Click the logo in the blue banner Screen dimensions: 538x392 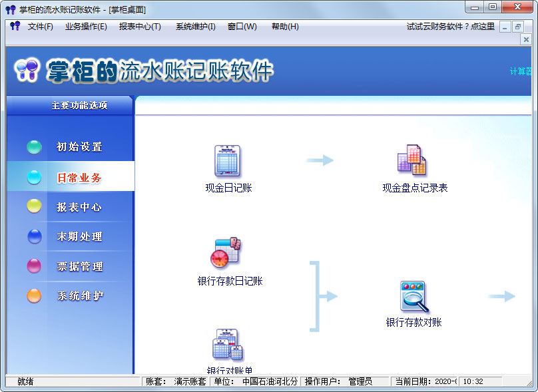click(27, 70)
